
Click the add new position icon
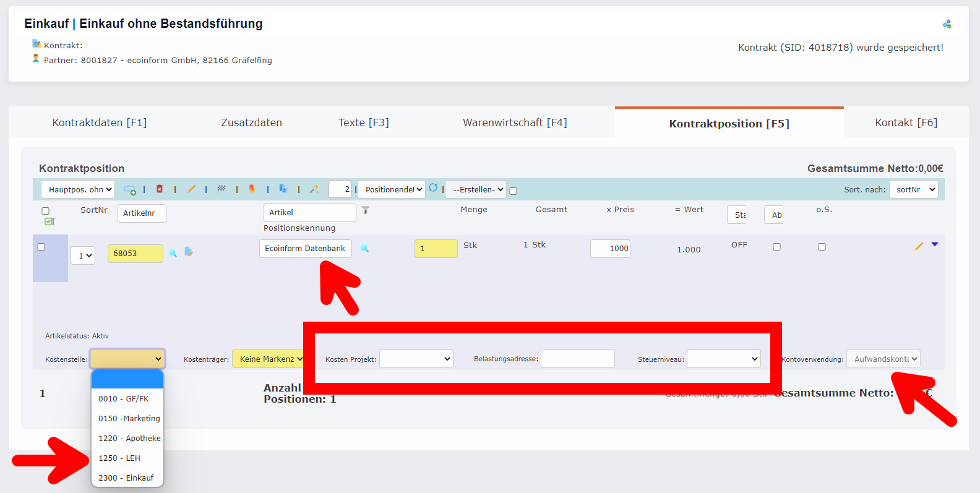click(129, 189)
